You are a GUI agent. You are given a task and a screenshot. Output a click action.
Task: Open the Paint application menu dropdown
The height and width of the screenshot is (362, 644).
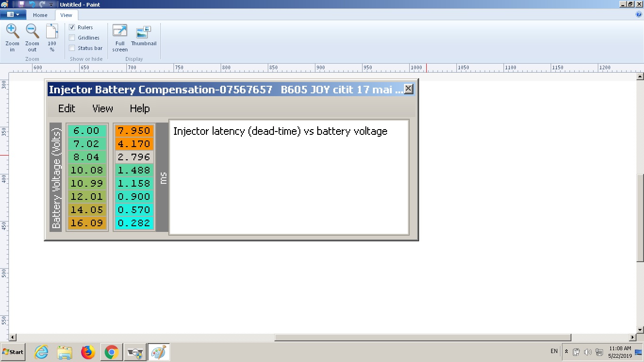13,15
